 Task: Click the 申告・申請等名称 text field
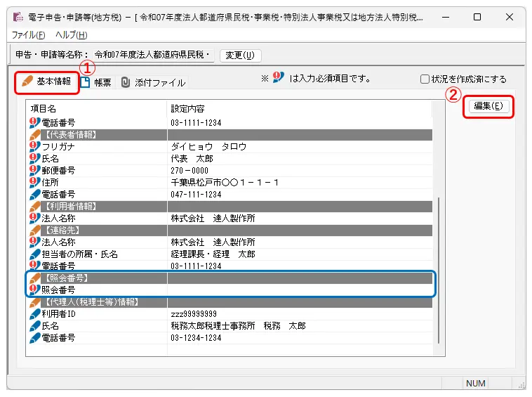coord(152,55)
